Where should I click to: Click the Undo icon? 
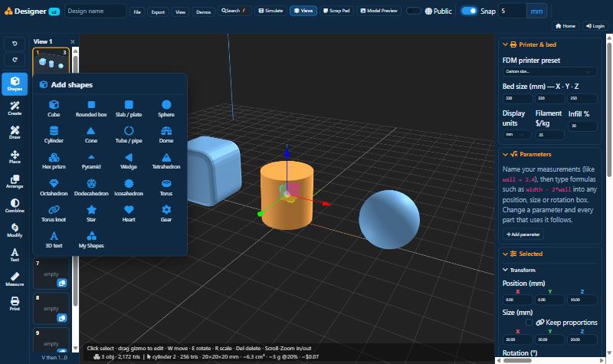[15, 44]
